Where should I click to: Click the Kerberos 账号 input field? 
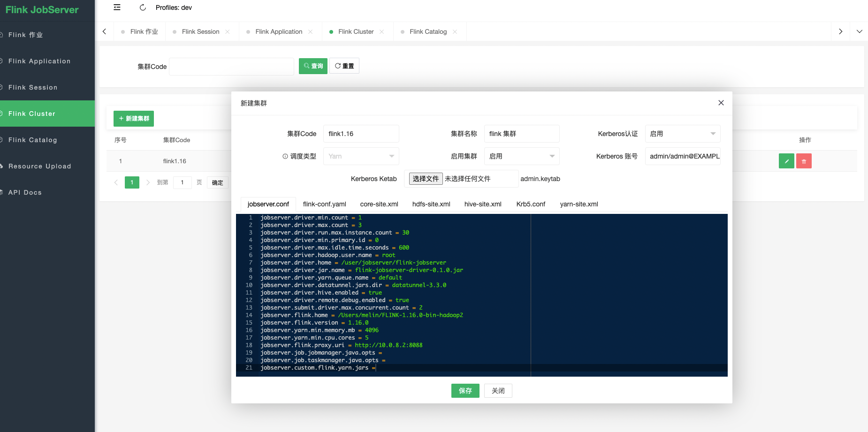(683, 156)
